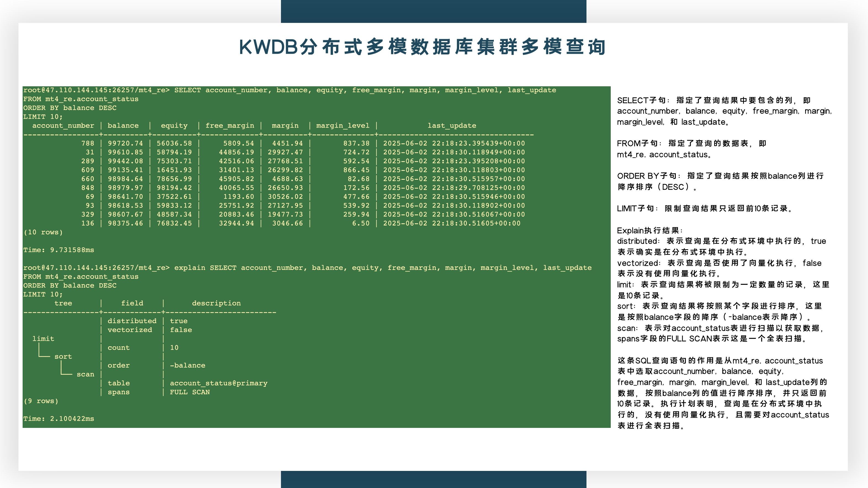Screen dimensions: 868x488
Task: Select the "sort" node in the plan tree
Action: (x=63, y=356)
